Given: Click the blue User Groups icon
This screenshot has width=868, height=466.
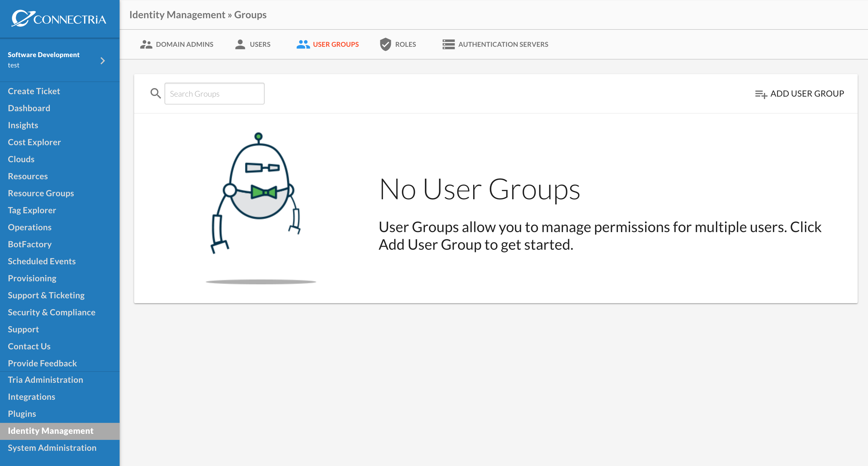Looking at the screenshot, I should (x=303, y=45).
